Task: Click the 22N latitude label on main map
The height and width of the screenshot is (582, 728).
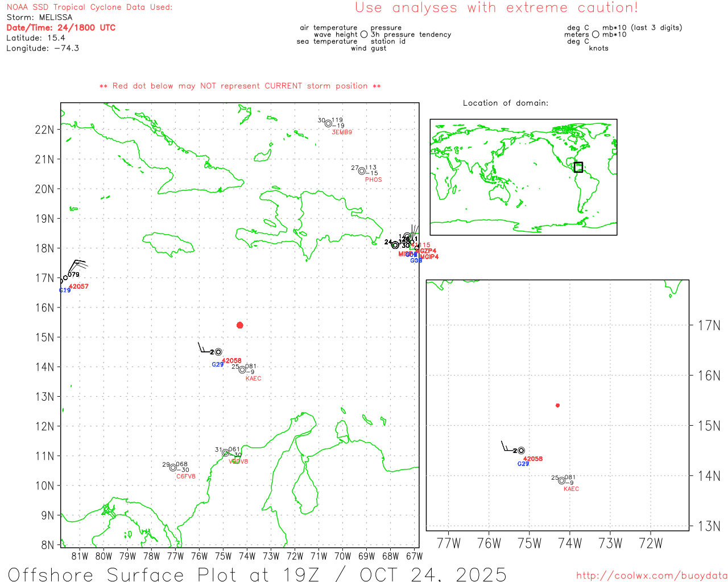Action: 44,130
